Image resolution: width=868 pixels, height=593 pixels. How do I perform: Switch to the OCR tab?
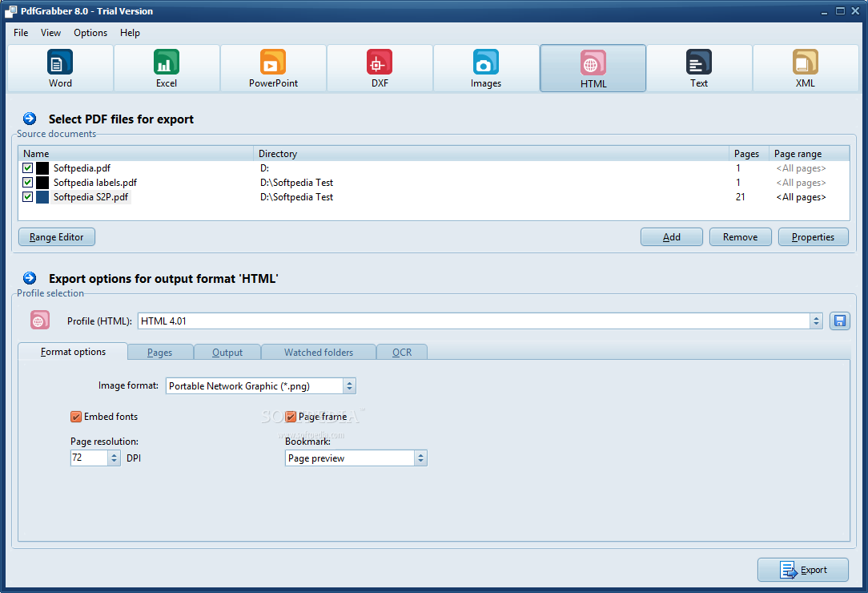(x=402, y=353)
